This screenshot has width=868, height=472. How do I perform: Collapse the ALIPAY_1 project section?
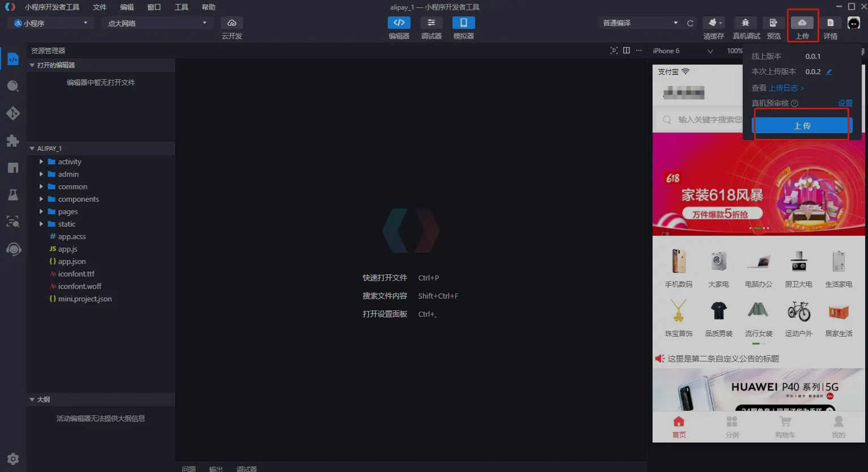(x=101, y=148)
